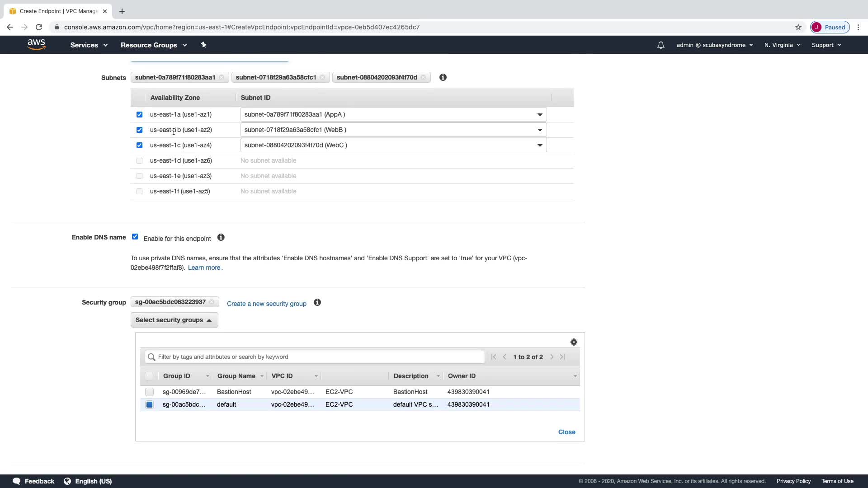Click the pin shortcut icon in navbar
The image size is (868, 488).
pos(203,45)
